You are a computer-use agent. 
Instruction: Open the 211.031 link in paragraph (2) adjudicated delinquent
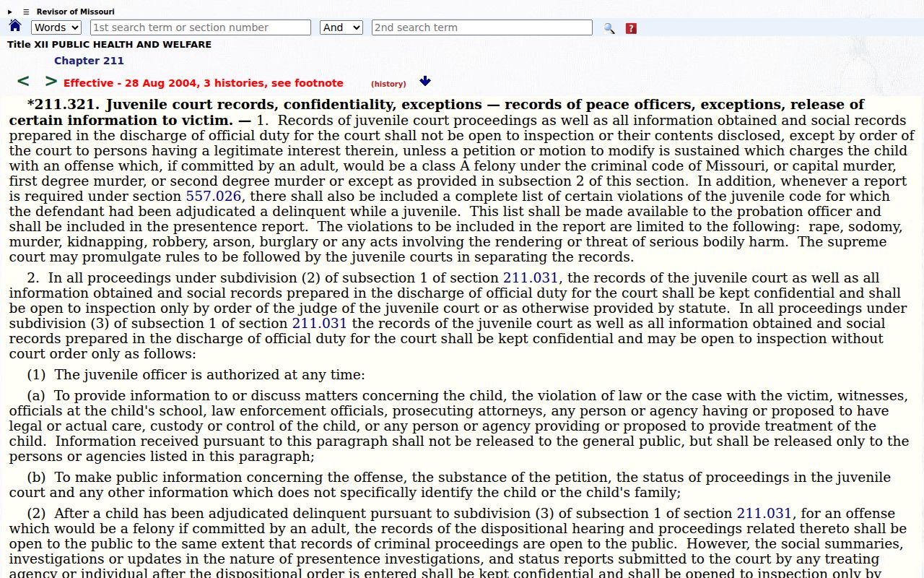764,513
